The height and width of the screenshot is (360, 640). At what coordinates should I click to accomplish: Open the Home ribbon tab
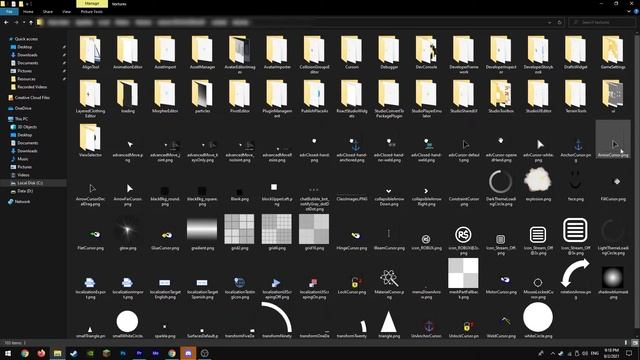pyautogui.click(x=28, y=11)
